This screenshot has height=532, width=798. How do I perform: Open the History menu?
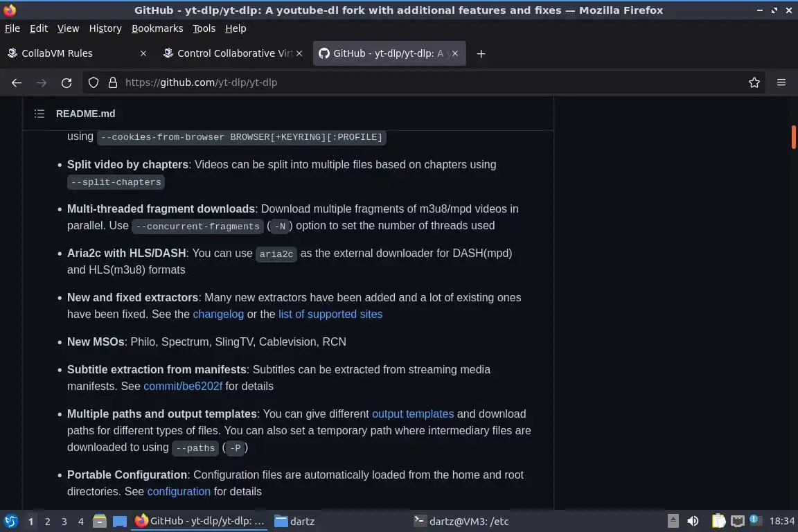pyautogui.click(x=105, y=28)
